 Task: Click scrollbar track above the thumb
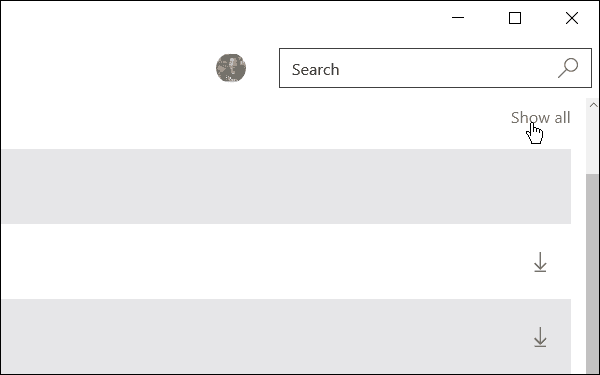(593, 142)
